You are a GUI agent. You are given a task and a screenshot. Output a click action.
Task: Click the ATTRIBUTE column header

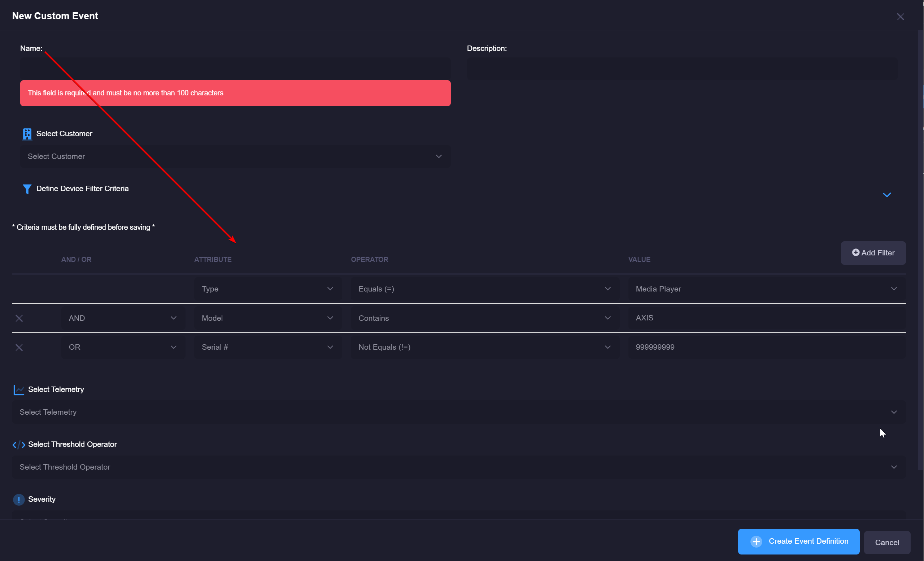click(x=213, y=259)
